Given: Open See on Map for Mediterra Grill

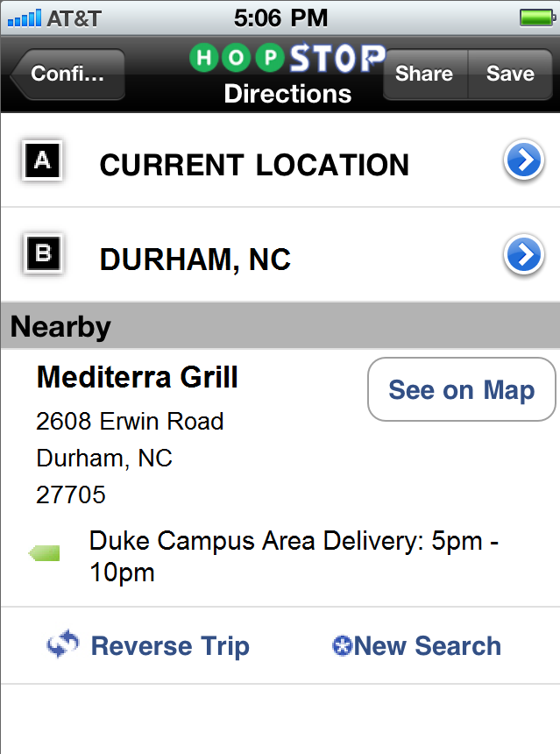Looking at the screenshot, I should (x=461, y=390).
